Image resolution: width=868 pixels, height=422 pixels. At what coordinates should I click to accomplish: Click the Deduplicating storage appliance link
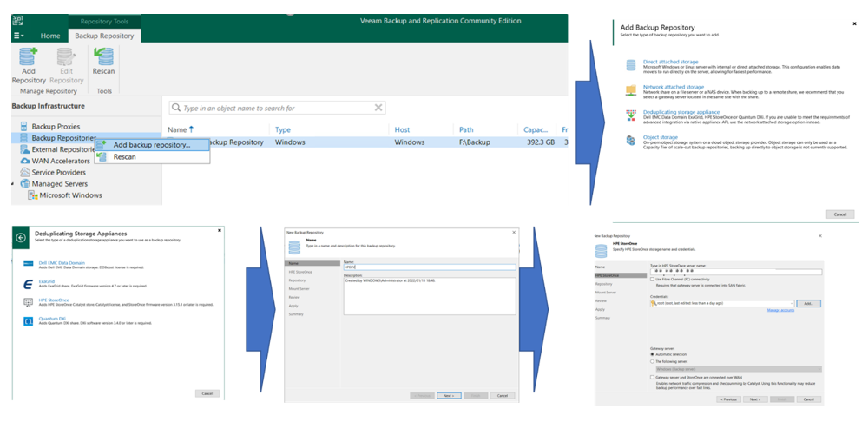click(681, 112)
